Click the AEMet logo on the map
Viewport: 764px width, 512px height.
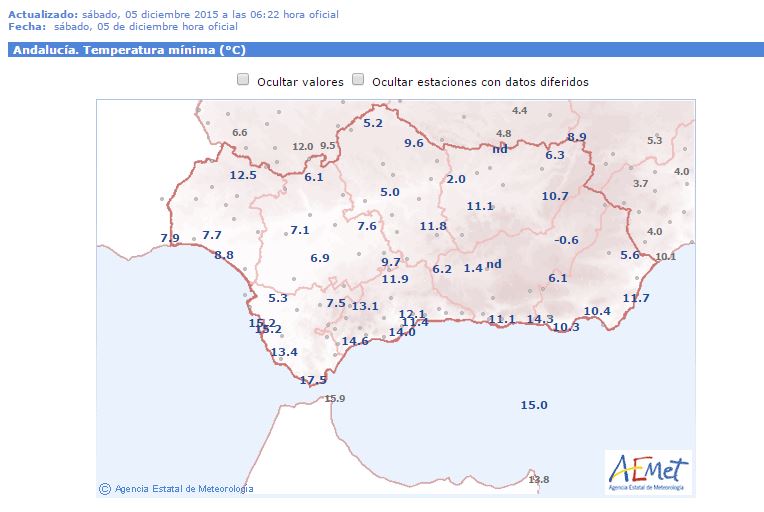[648, 470]
